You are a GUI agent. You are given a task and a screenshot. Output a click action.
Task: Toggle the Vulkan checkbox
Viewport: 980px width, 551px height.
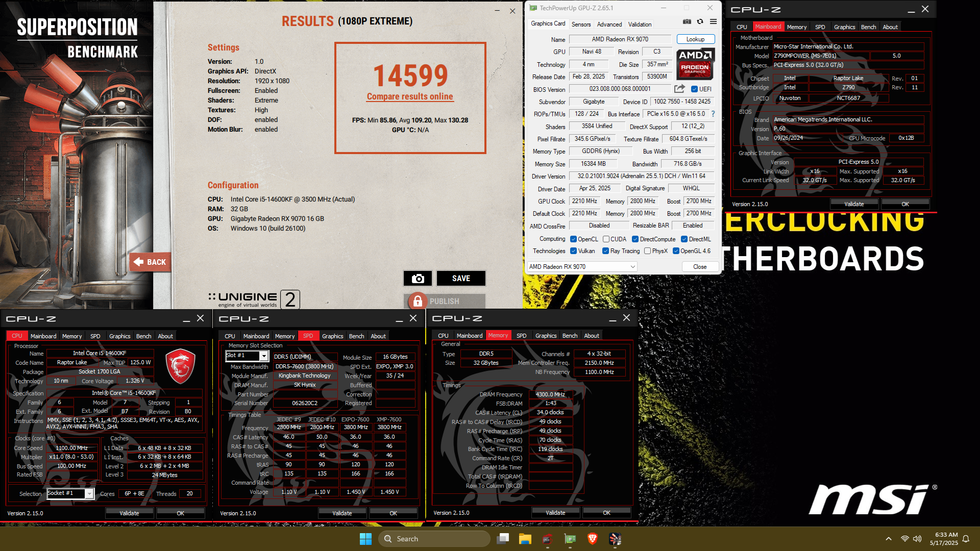click(x=573, y=251)
